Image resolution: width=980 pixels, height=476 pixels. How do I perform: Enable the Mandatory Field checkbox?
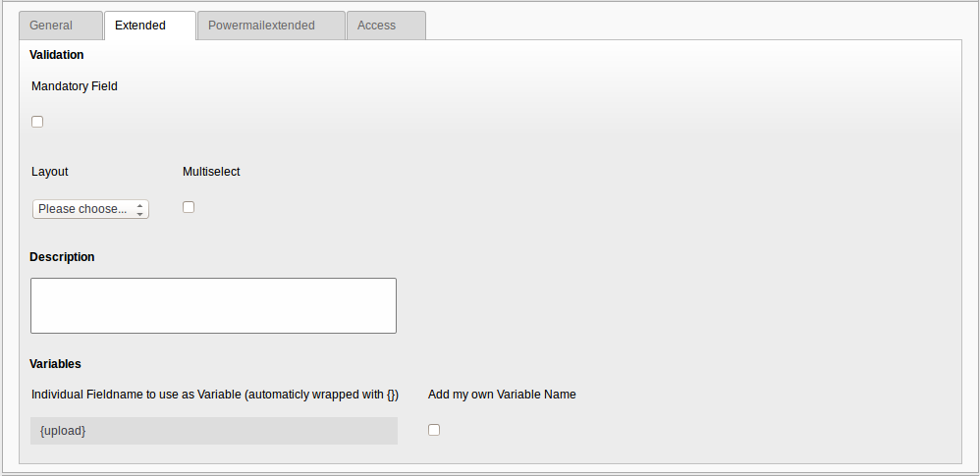click(x=37, y=122)
